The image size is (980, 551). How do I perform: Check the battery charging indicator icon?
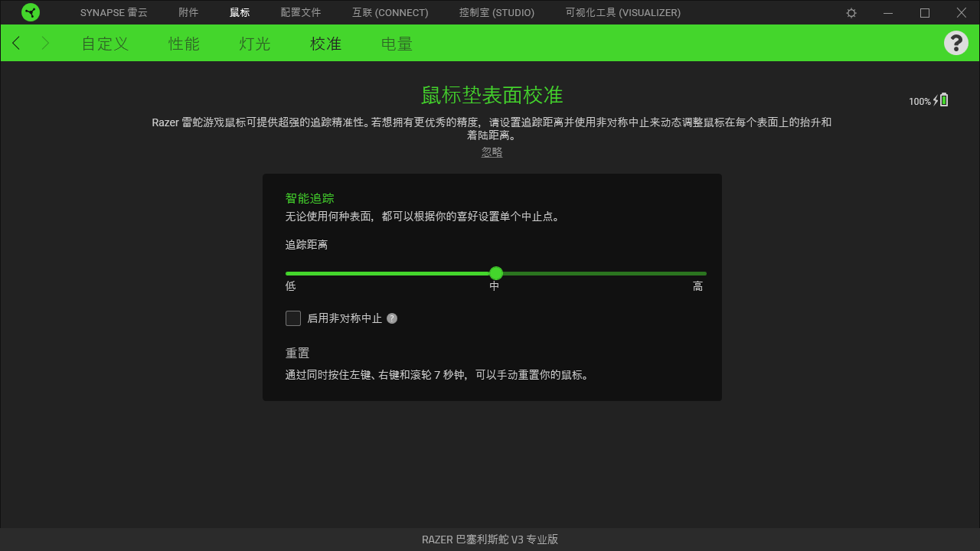tap(941, 100)
